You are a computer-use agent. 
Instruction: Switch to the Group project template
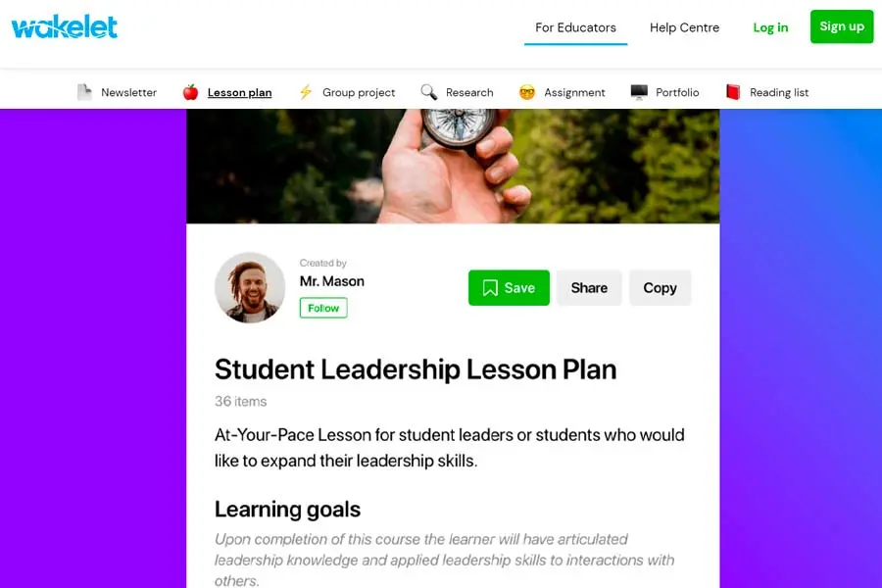[359, 92]
